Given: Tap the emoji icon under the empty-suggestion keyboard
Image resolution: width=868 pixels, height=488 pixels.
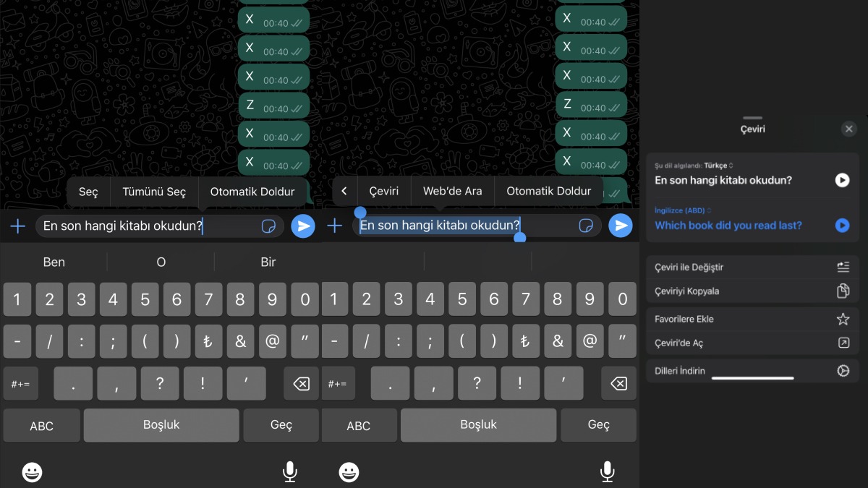Looking at the screenshot, I should 349,472.
